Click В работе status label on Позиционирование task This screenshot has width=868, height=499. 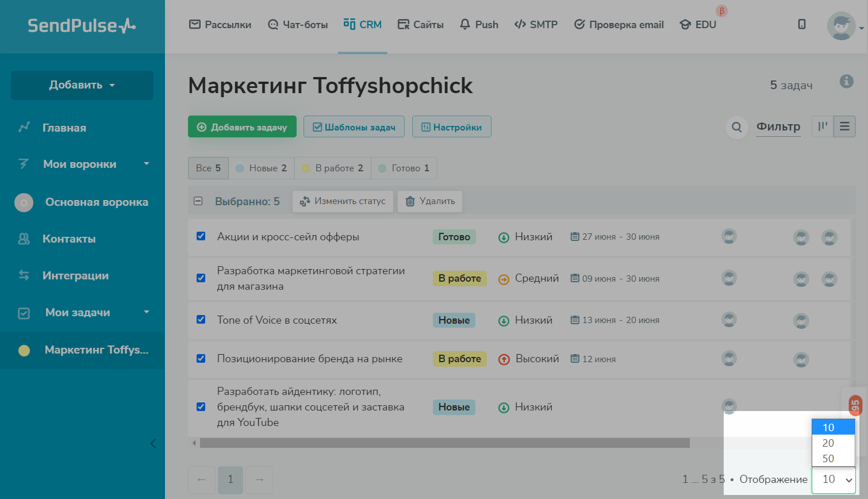click(460, 359)
